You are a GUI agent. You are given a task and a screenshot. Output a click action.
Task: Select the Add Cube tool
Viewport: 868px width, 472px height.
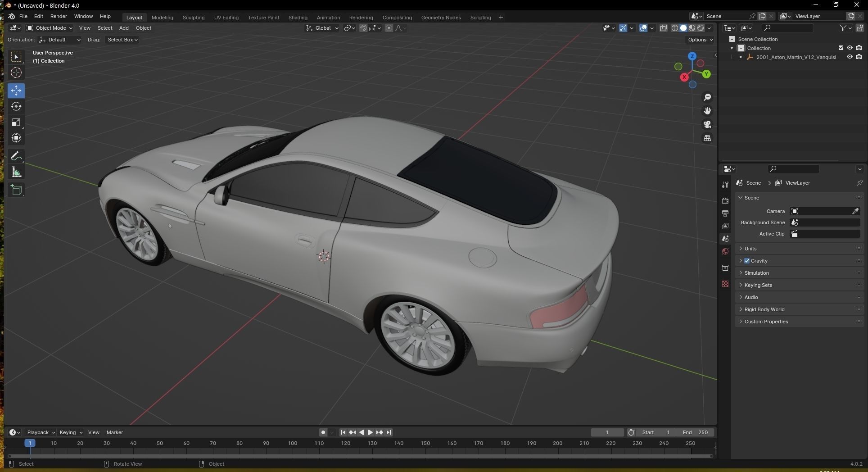point(16,190)
